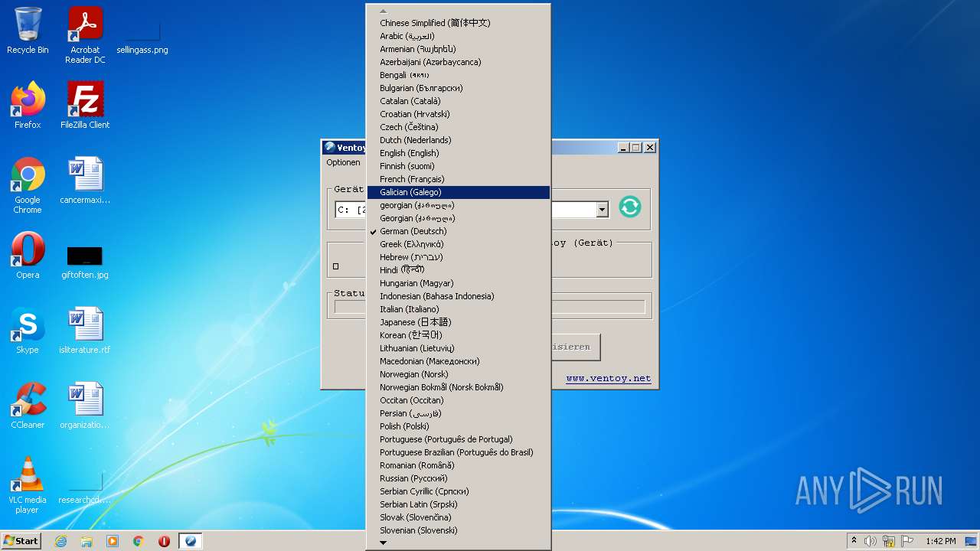Click the volume speaker tray icon

tap(870, 541)
